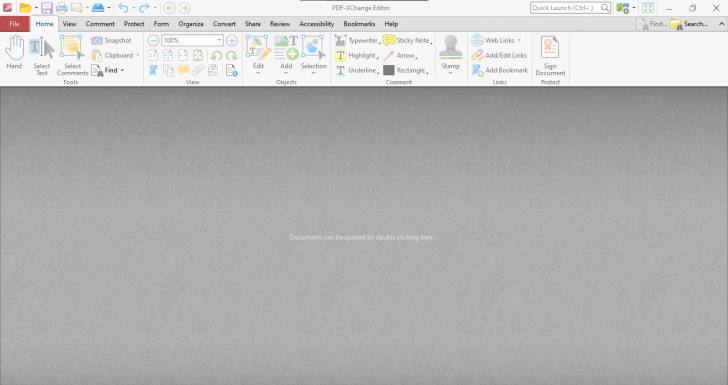Click the Find binoculars icon in Tools

97,70
